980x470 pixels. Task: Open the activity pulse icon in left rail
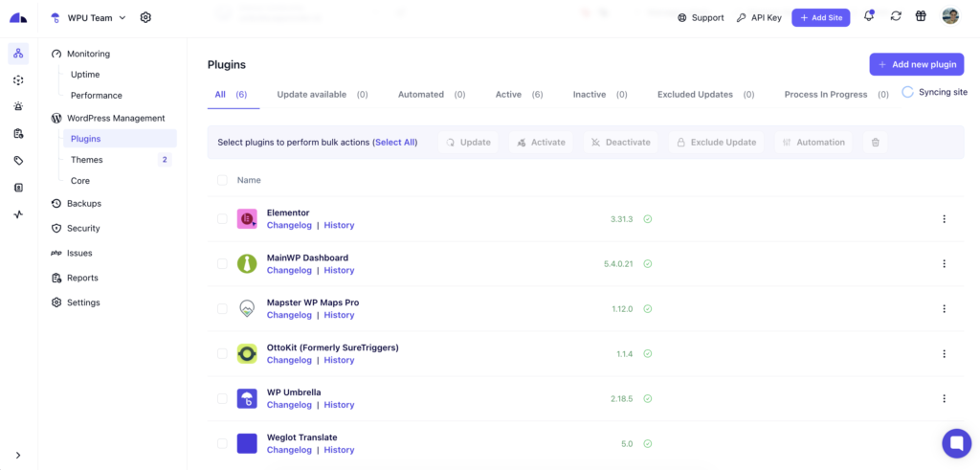[x=18, y=214]
